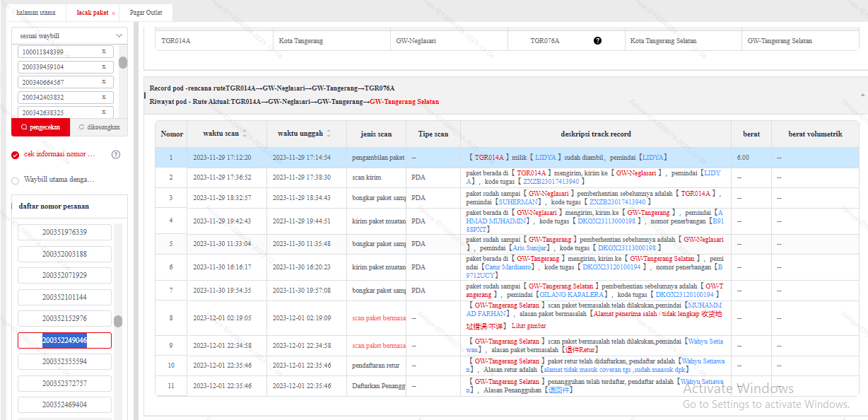868x420 pixels.
Task: Click the deskripsi track record header
Action: (596, 134)
